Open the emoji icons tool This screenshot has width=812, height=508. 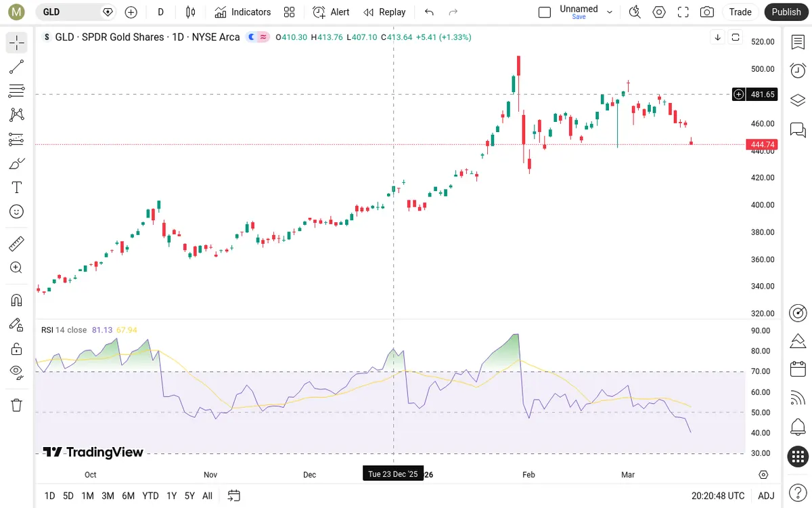point(17,212)
